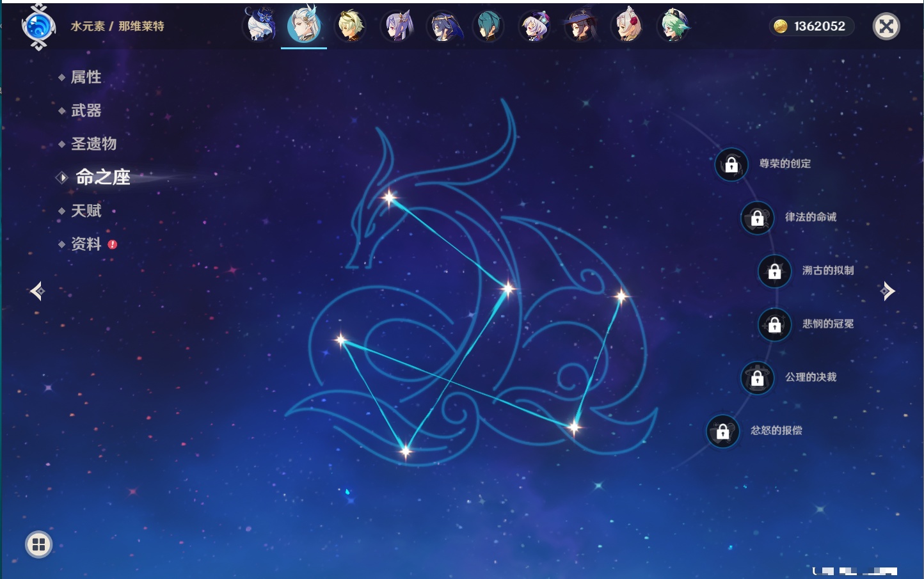Close the character screen with X button
The height and width of the screenshot is (579, 924).
pyautogui.click(x=886, y=26)
